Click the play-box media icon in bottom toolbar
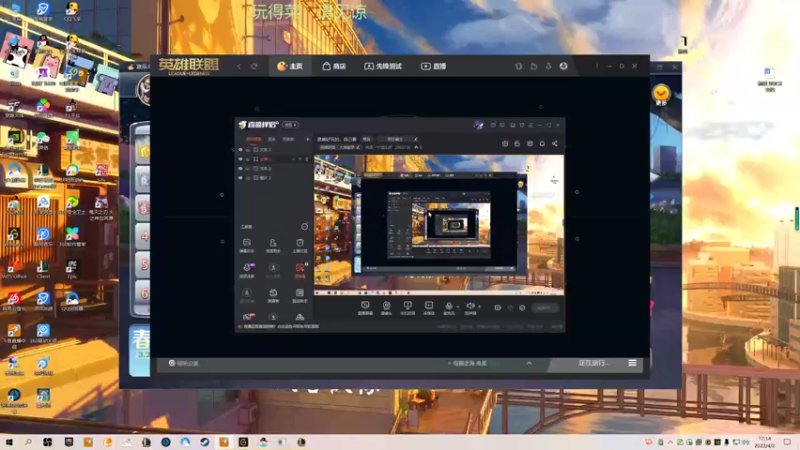This screenshot has height=450, width=800. (429, 307)
